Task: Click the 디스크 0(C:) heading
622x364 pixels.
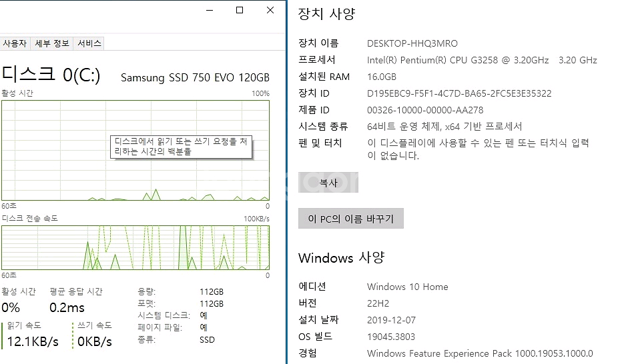Action: pos(51,75)
